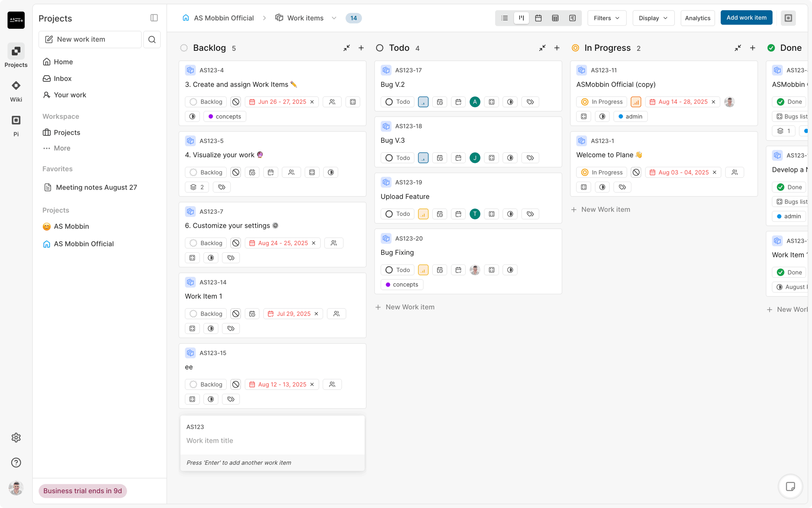812x508 pixels.
Task: Open the Pi assistant
Action: [x=16, y=126]
